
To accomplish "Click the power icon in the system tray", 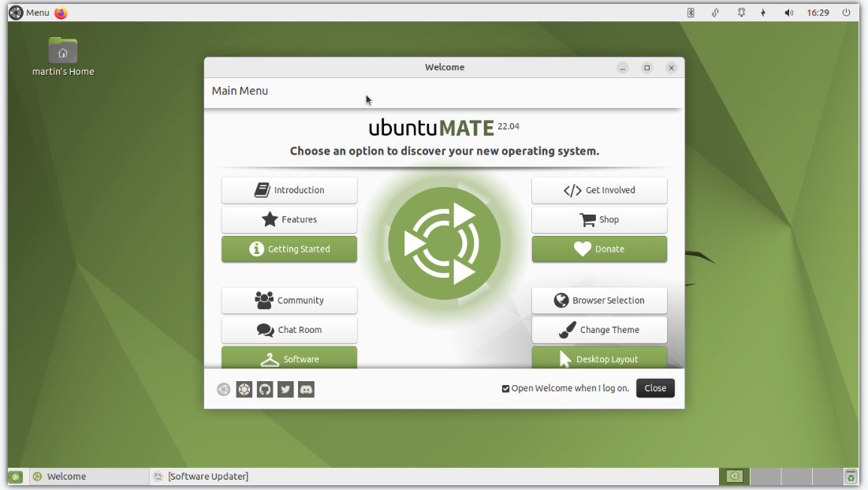I will pyautogui.click(x=846, y=13).
